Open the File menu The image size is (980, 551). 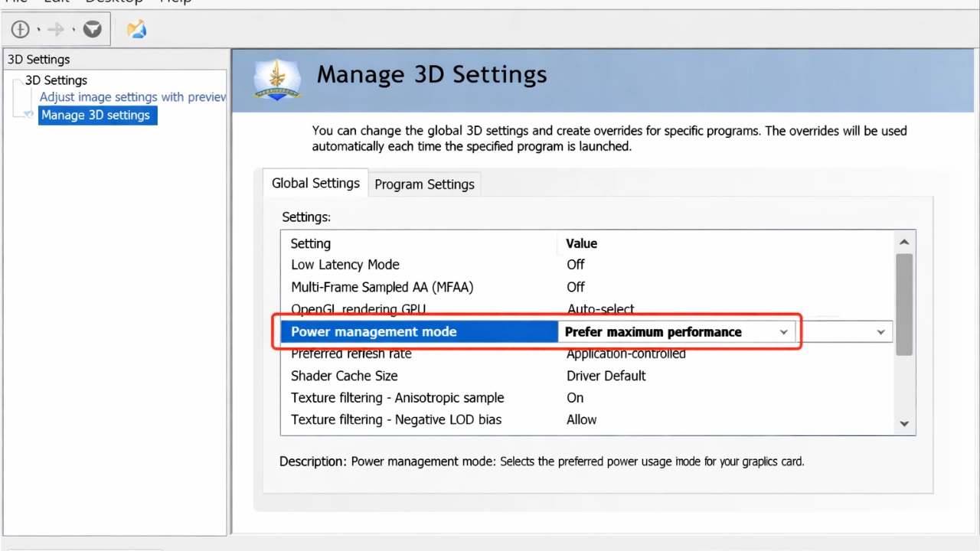pyautogui.click(x=15, y=2)
